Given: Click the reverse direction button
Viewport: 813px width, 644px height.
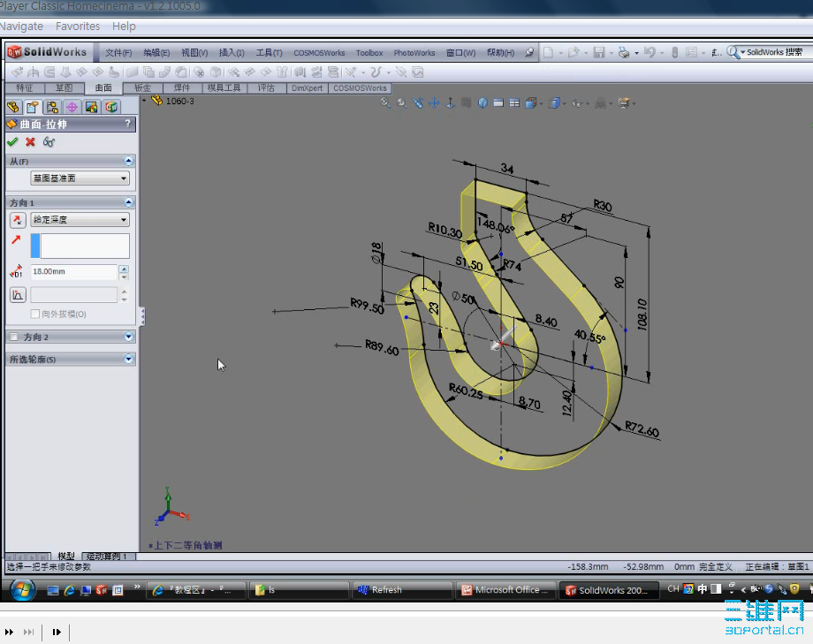Looking at the screenshot, I should point(18,220).
